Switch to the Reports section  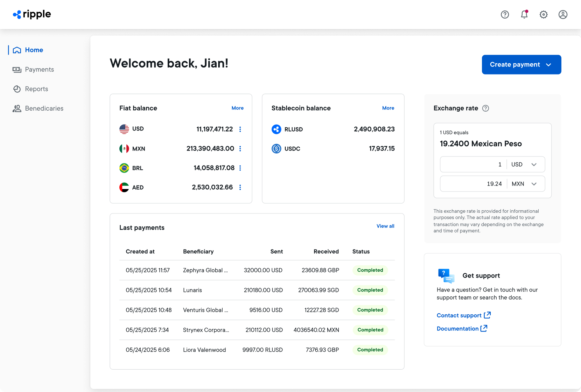[36, 89]
